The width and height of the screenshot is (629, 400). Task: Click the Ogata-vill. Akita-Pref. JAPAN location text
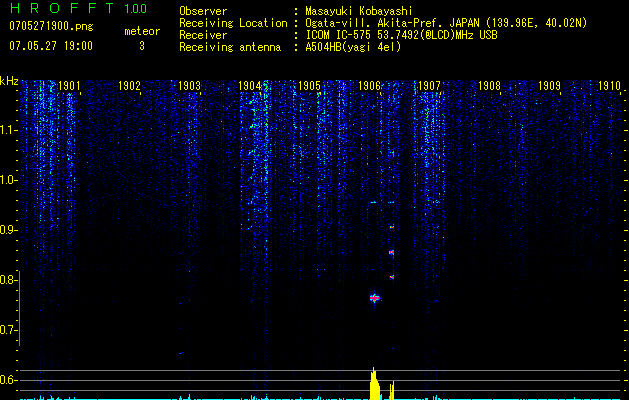(446, 23)
